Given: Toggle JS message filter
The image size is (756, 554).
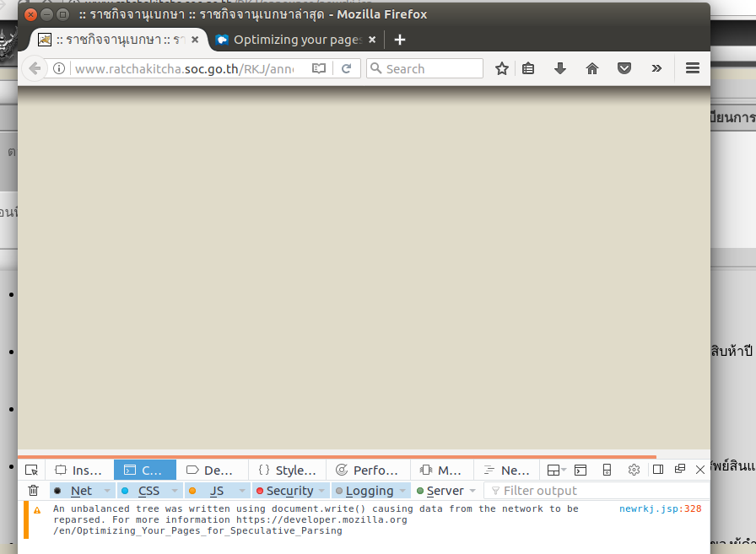Looking at the screenshot, I should (210, 491).
